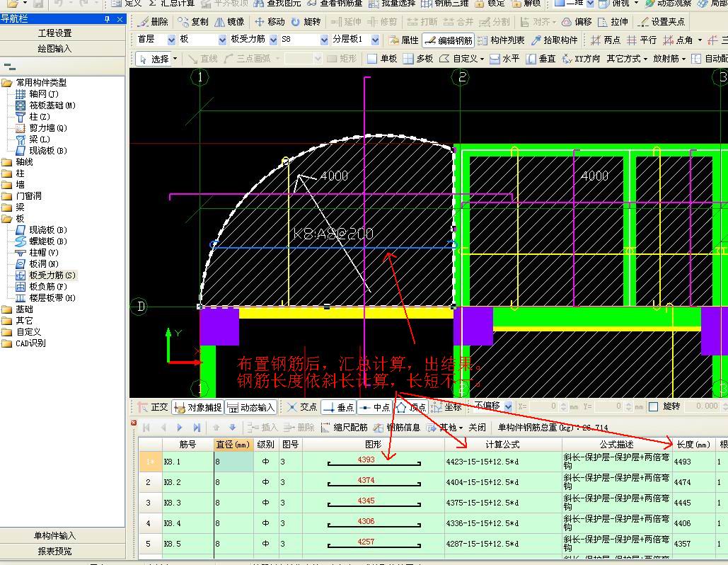Choose 单板 (single slab) layout option
Screen dimensions: 728x565
point(382,59)
